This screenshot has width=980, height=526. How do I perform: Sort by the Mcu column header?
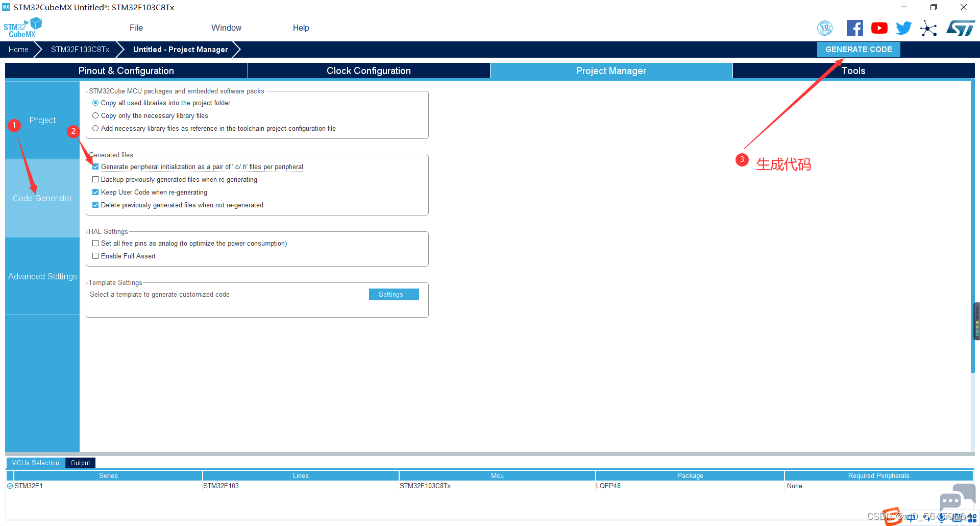497,476
